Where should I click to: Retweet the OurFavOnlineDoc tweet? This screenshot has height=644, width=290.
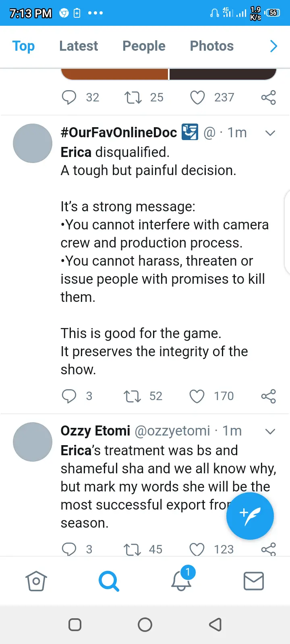click(132, 396)
